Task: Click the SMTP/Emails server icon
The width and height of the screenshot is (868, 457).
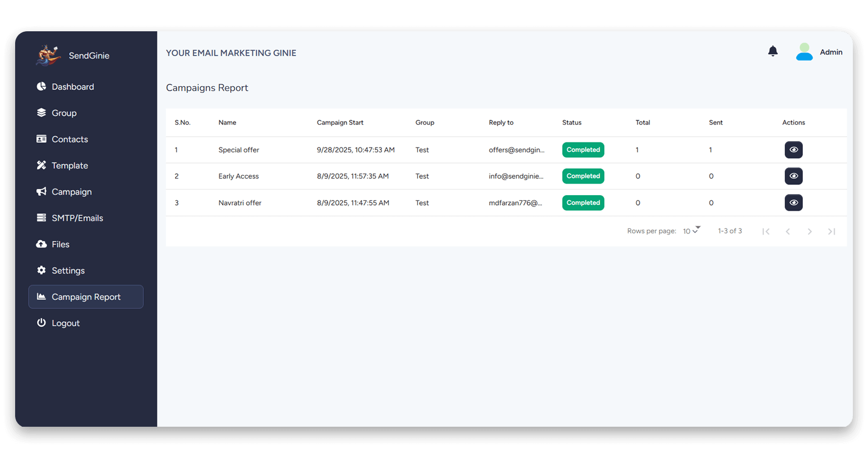Action: 41,218
